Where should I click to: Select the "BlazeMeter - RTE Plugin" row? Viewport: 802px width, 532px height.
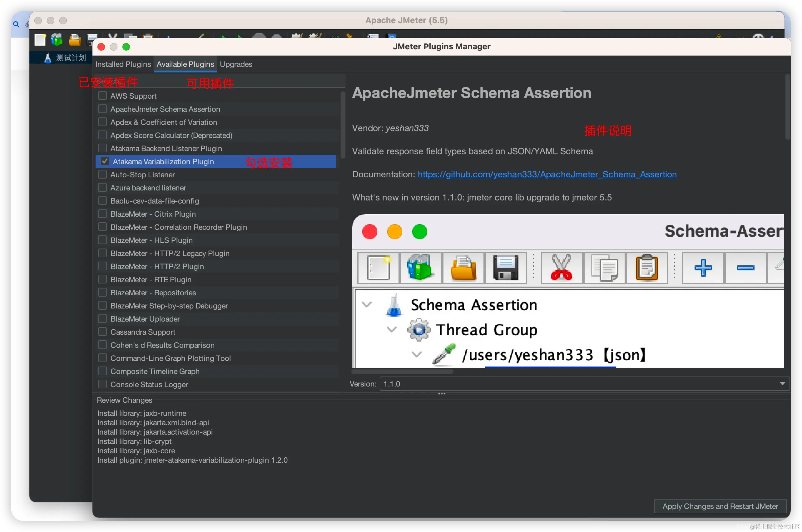[217, 279]
